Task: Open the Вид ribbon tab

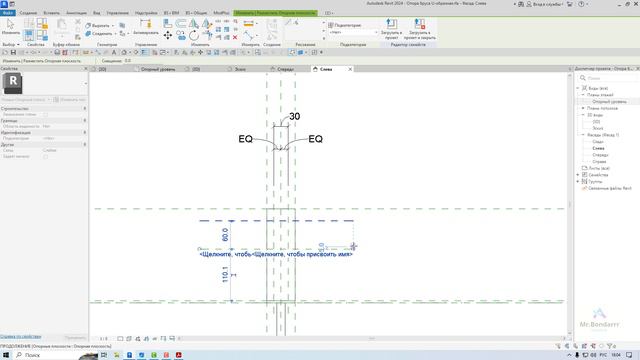Action: 96,13
